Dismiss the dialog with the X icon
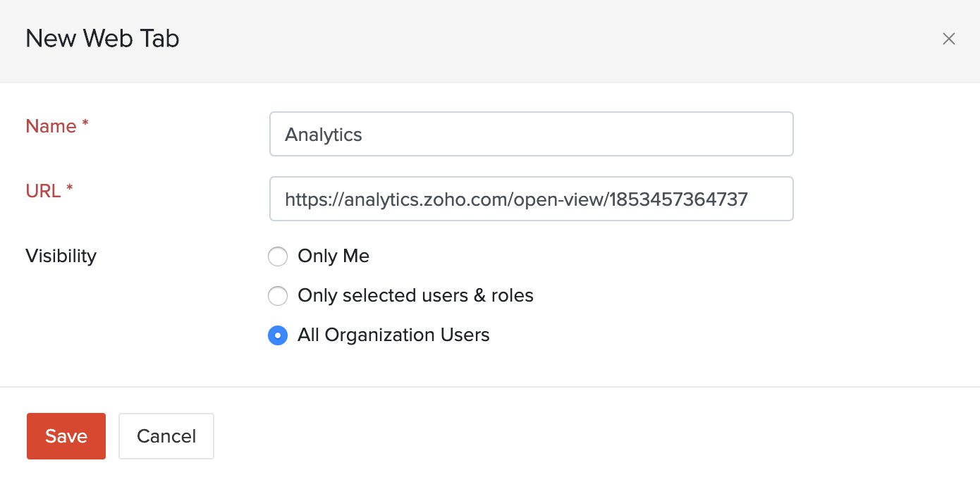Viewport: 980px width, 482px height. click(949, 39)
